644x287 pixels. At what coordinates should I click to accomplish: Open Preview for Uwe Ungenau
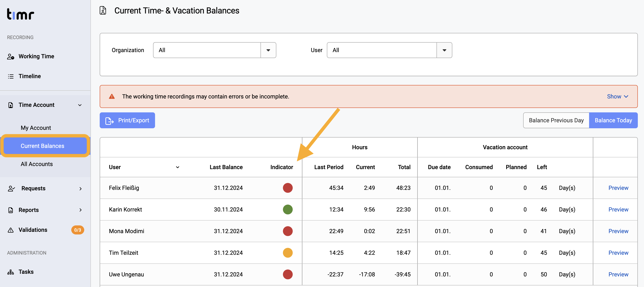(x=618, y=274)
